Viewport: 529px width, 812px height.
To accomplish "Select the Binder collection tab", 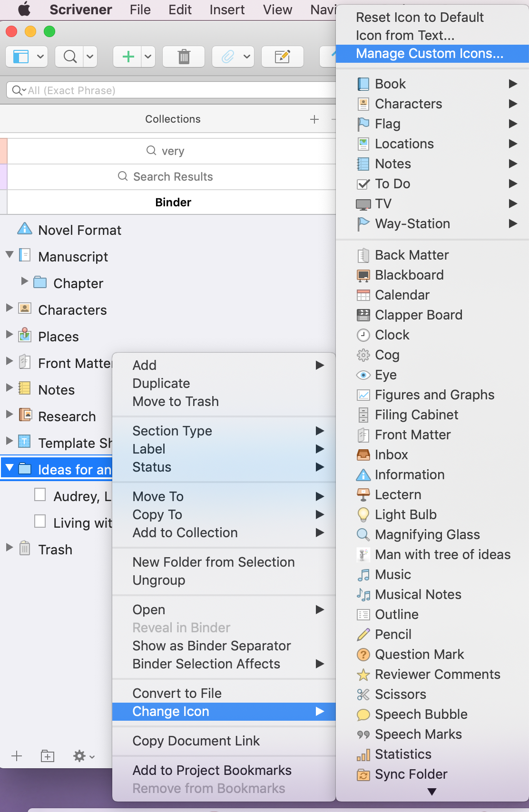I will pyautogui.click(x=172, y=203).
